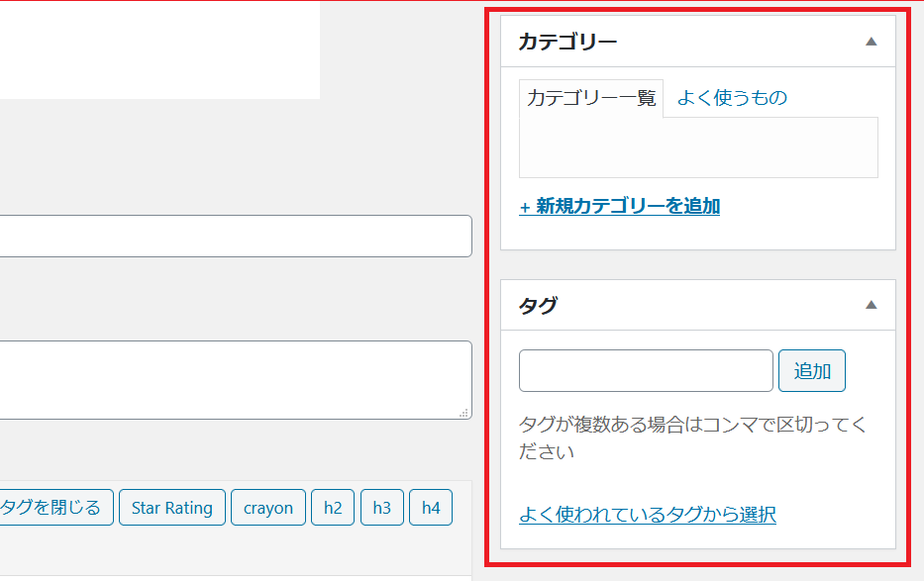The image size is (924, 581).
Task: Focus the multi-line textarea on left
Action: tap(235, 379)
